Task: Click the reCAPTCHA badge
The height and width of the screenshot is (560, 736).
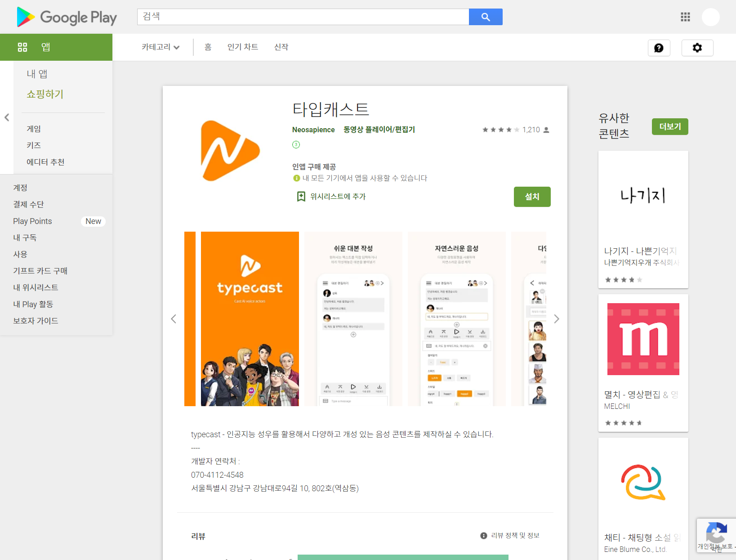Action: 716,535
